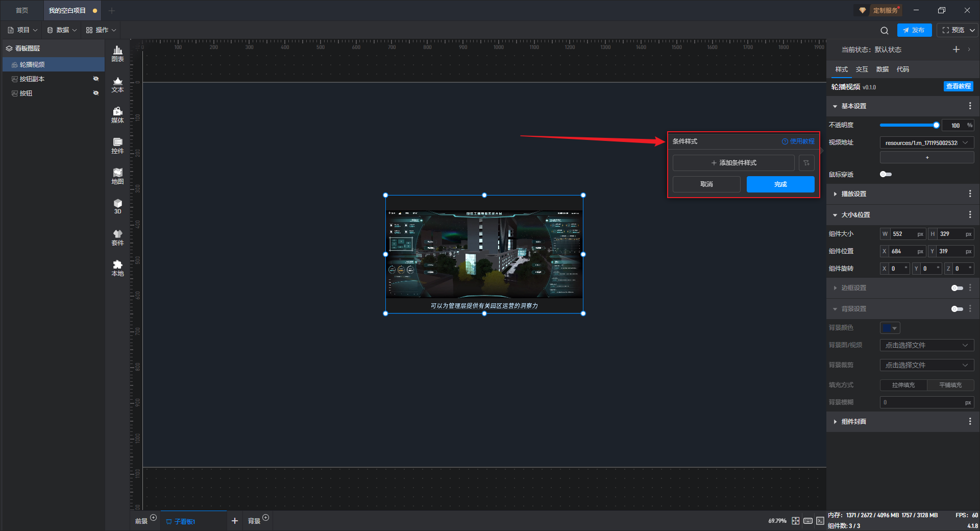Open the 视频地址 resource dropdown
This screenshot has width=980, height=531.
point(926,143)
